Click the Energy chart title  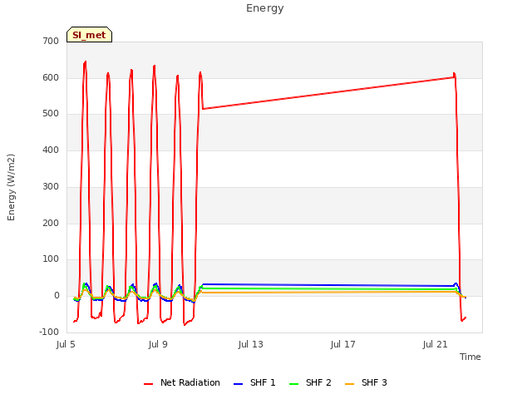pyautogui.click(x=265, y=8)
